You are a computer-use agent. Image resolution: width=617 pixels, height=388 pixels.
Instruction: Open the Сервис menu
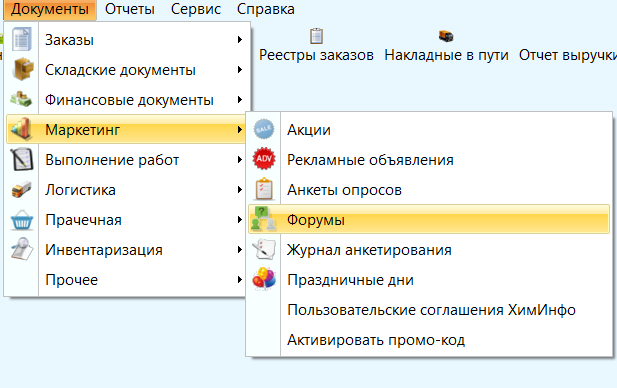click(x=196, y=9)
